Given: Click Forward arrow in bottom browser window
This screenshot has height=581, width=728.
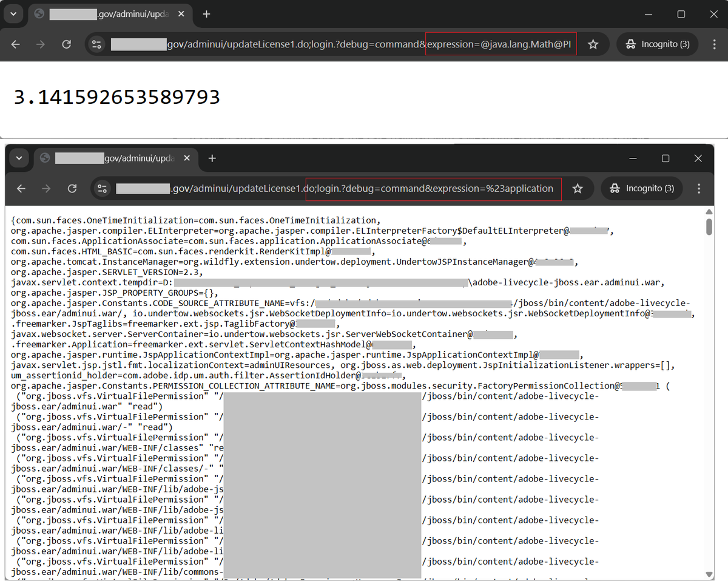Looking at the screenshot, I should [46, 189].
